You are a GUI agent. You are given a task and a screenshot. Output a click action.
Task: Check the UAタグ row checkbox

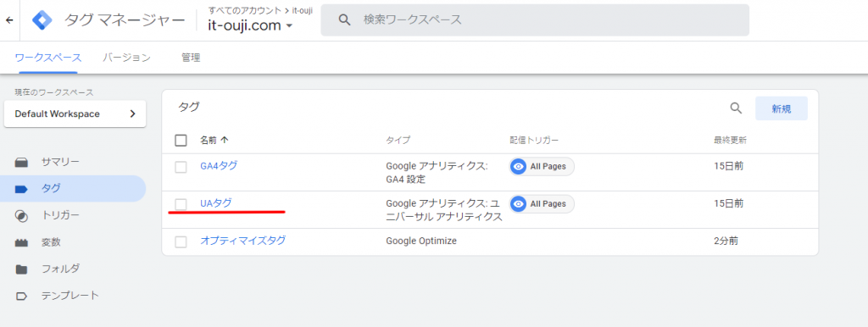pos(181,204)
